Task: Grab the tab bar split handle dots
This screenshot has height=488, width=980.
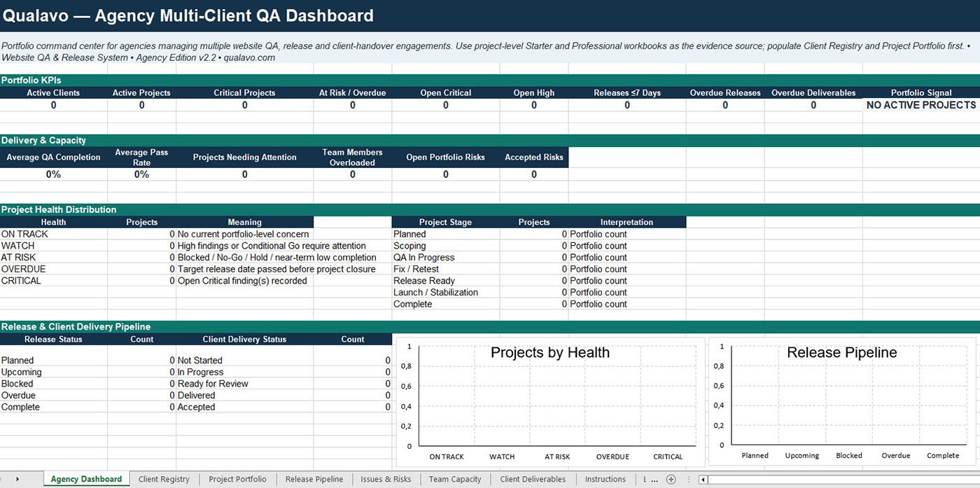Action: click(x=688, y=480)
